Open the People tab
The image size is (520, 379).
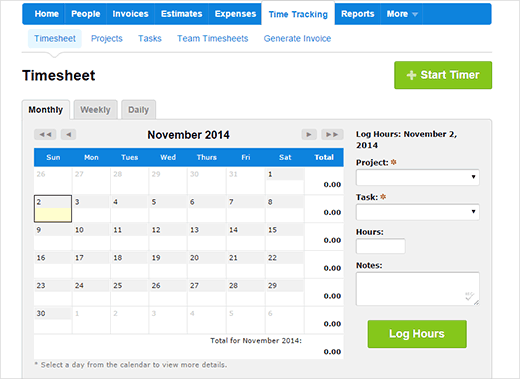86,14
